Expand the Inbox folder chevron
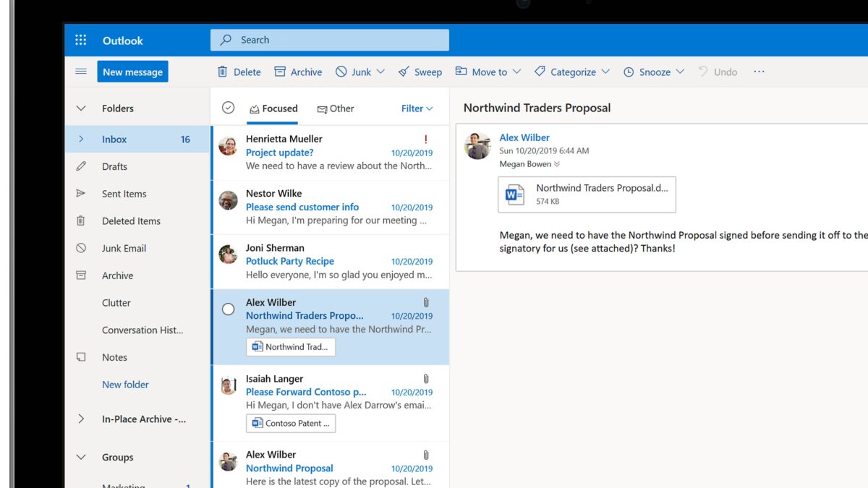The height and width of the screenshot is (488, 868). tap(81, 140)
